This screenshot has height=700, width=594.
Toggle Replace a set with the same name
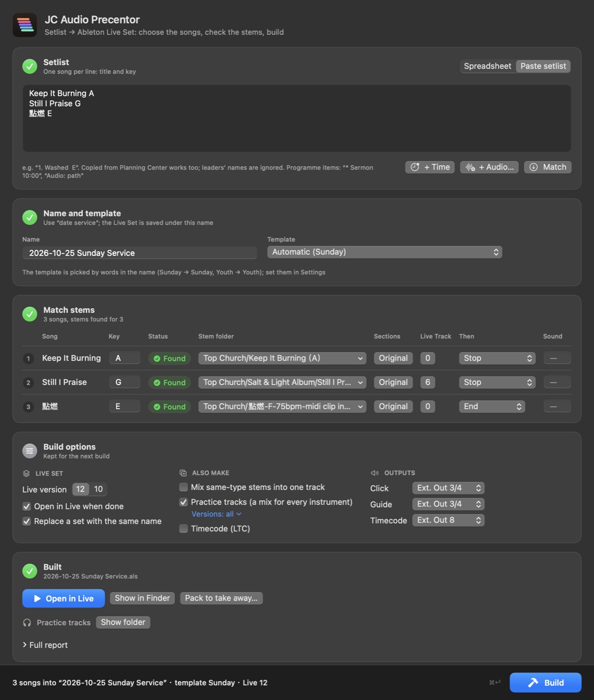pyautogui.click(x=27, y=521)
